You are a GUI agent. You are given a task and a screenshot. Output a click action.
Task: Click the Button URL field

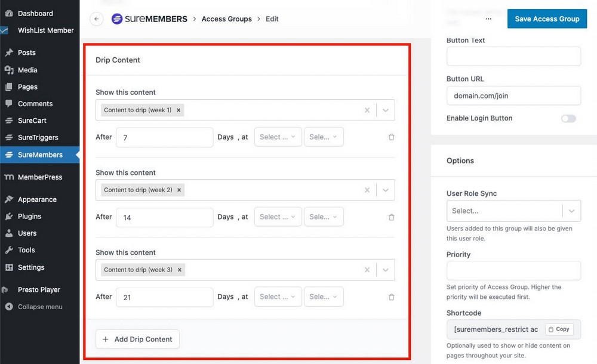(x=513, y=95)
